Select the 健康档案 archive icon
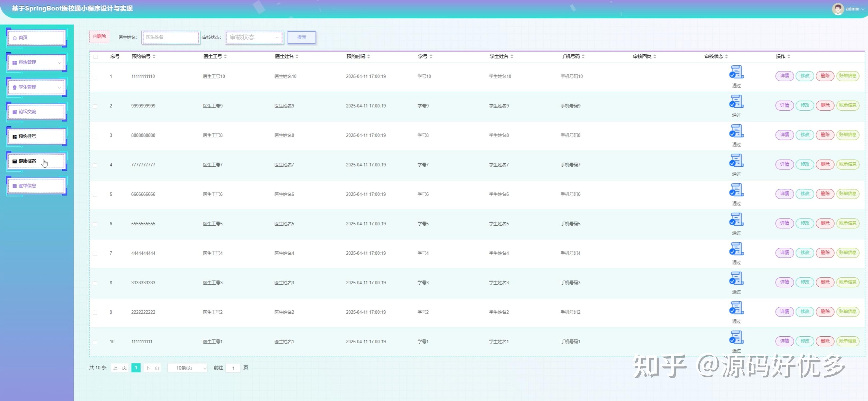The height and width of the screenshot is (401, 868). point(15,161)
